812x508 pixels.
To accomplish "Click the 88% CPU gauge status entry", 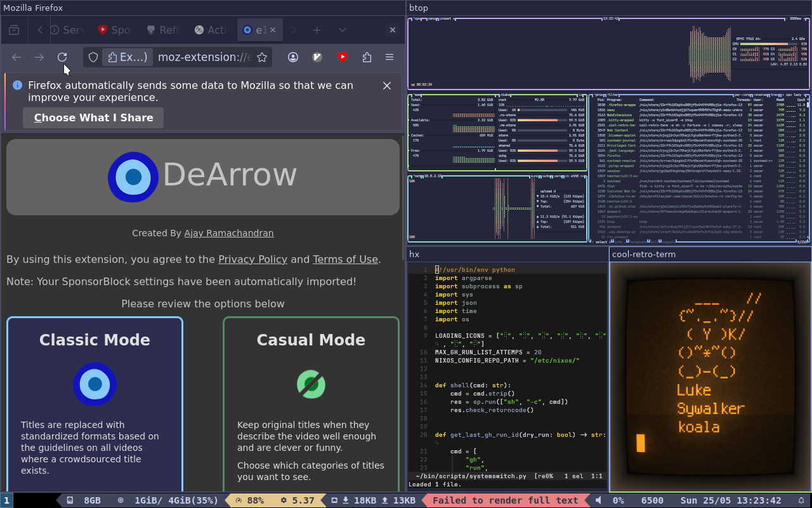I will point(250,500).
